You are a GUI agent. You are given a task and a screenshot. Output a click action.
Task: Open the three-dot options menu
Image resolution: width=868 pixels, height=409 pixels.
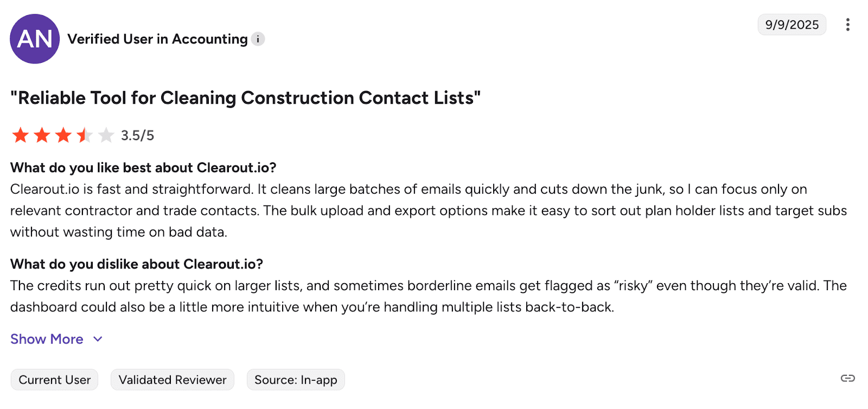tap(847, 25)
